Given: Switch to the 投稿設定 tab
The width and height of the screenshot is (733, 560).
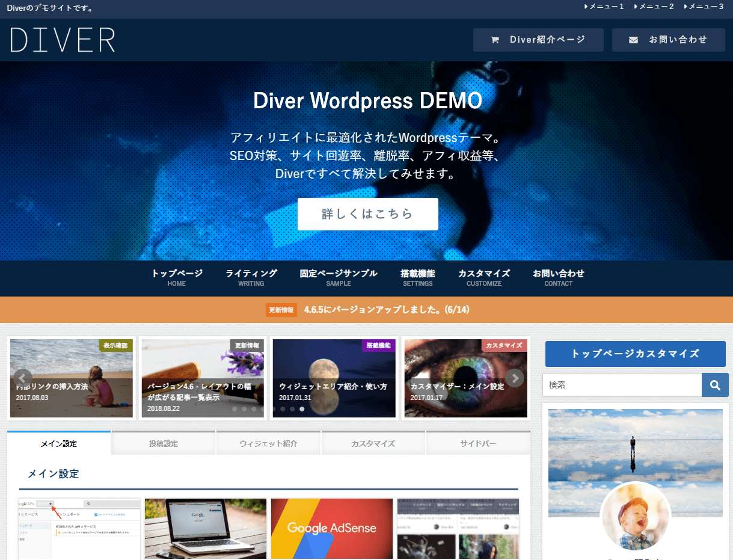Looking at the screenshot, I should click(164, 444).
